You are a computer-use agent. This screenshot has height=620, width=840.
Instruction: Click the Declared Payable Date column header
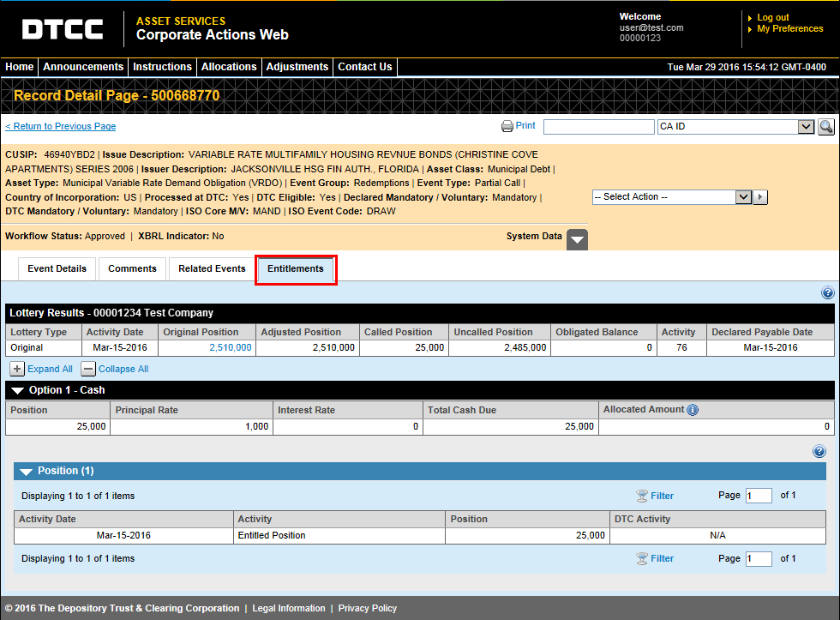point(771,332)
